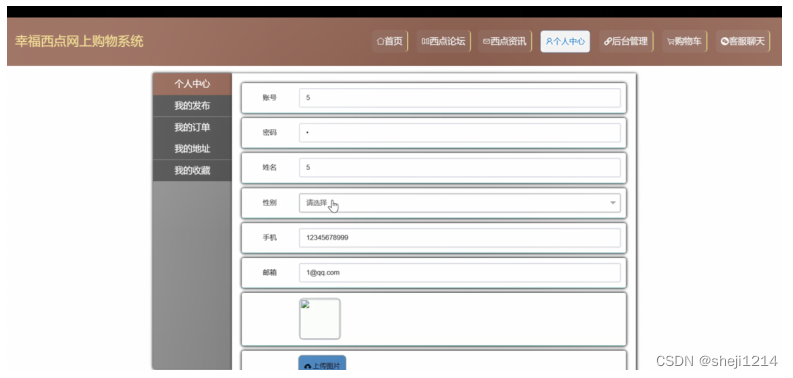Click the 性别 field label
This screenshot has height=378, width=793.
tap(270, 202)
